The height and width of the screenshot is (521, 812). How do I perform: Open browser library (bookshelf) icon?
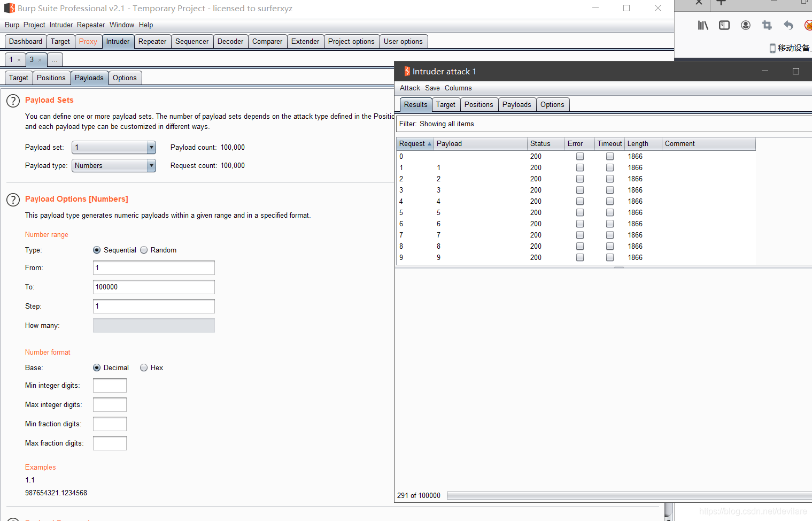[x=703, y=25]
